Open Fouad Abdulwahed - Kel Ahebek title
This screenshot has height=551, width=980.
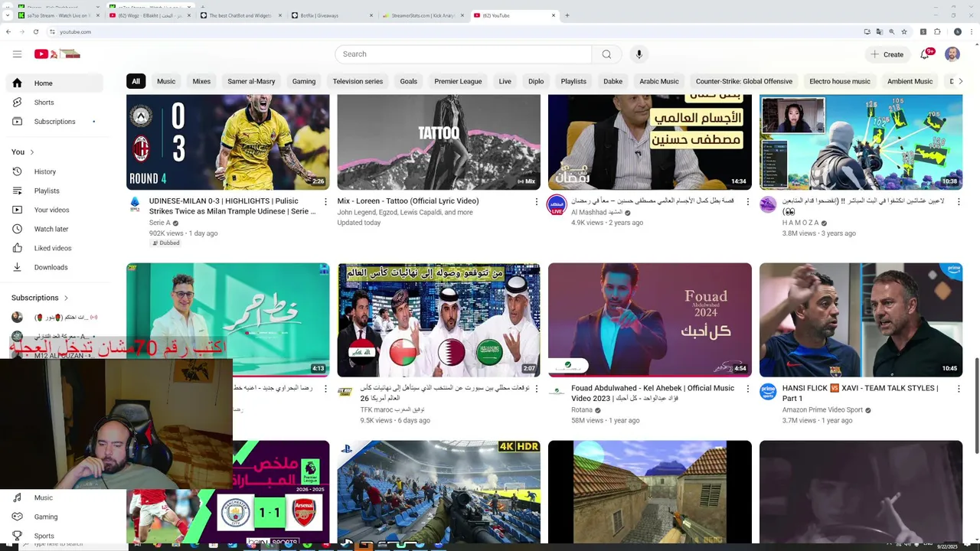653,393
